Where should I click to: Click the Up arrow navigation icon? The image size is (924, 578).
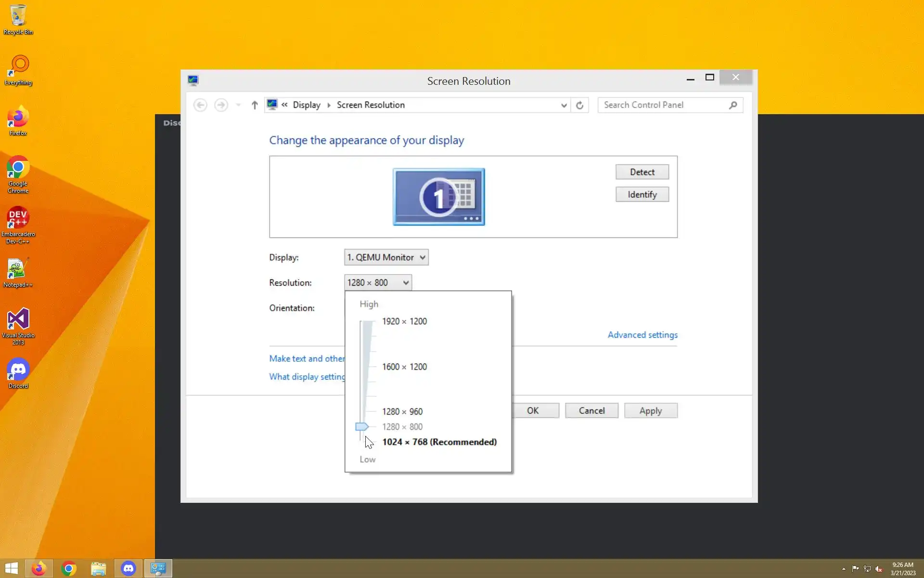pos(255,105)
